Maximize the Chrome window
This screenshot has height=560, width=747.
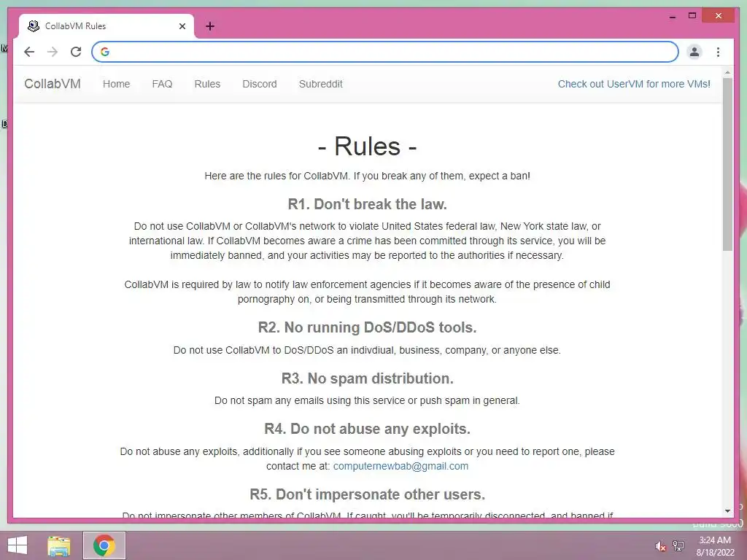pyautogui.click(x=692, y=16)
